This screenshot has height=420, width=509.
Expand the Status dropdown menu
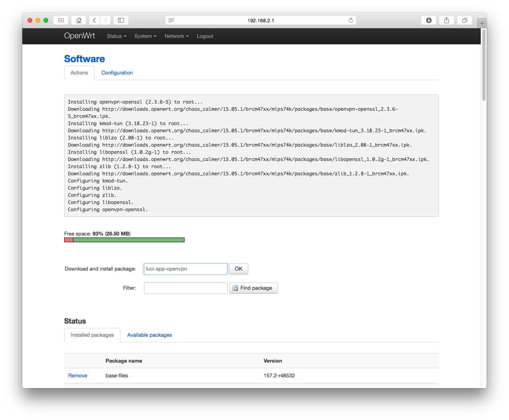point(116,36)
